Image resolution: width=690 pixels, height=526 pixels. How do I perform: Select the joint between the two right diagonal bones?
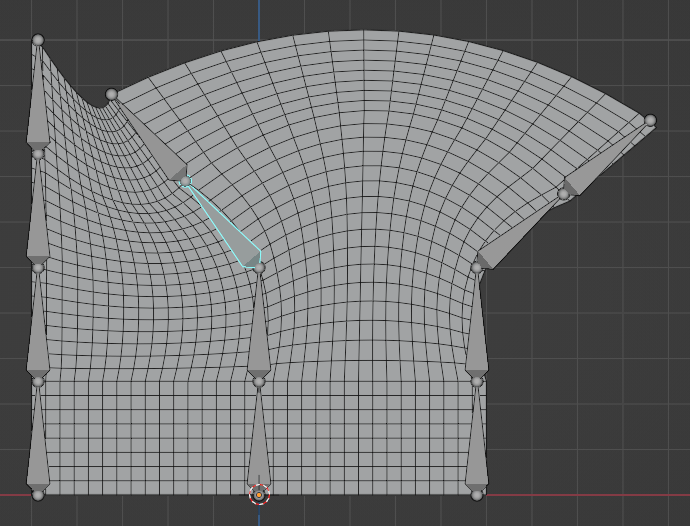tap(563, 194)
